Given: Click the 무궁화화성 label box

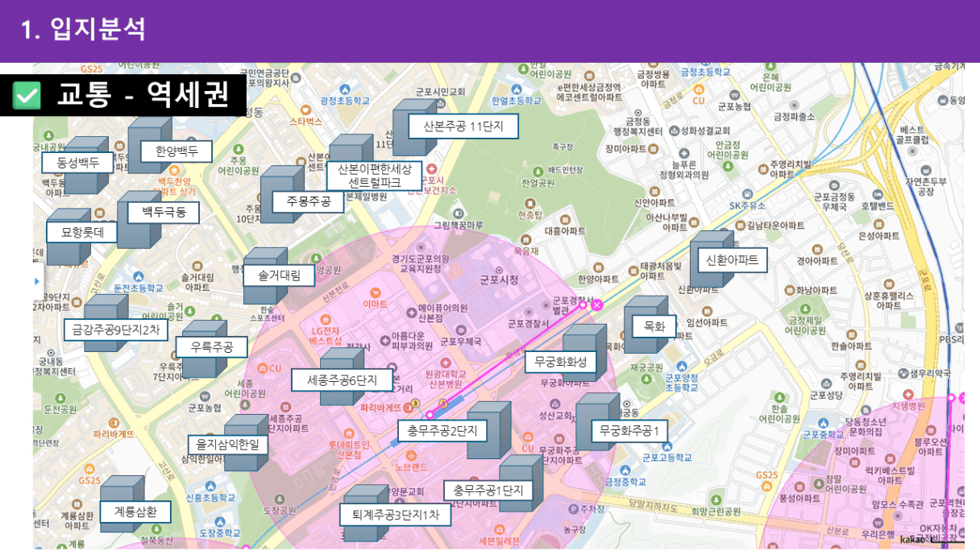Looking at the screenshot, I should [x=561, y=362].
